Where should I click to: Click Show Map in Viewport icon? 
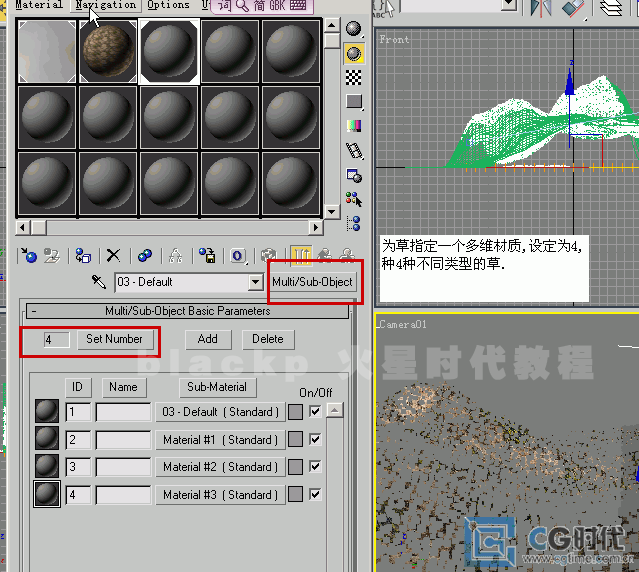click(x=268, y=256)
